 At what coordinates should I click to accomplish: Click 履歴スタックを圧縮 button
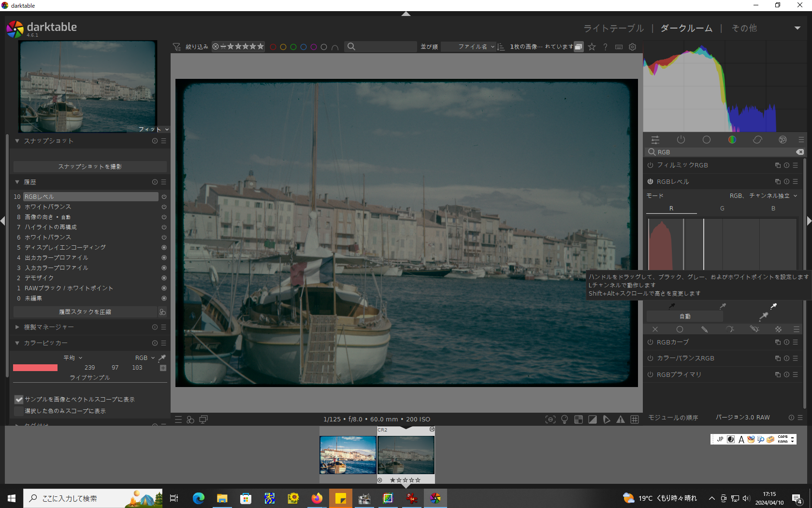pyautogui.click(x=85, y=312)
